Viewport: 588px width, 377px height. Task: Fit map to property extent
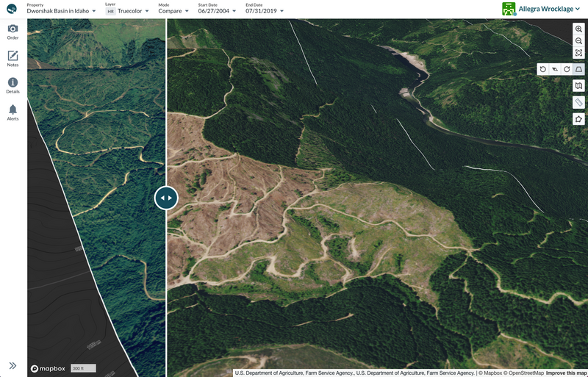pyautogui.click(x=578, y=53)
